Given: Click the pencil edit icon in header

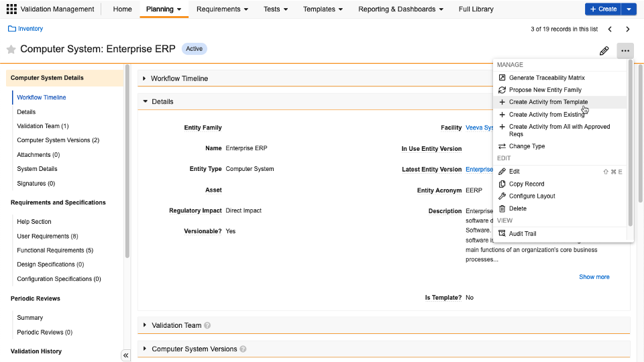Looking at the screenshot, I should pyautogui.click(x=604, y=51).
